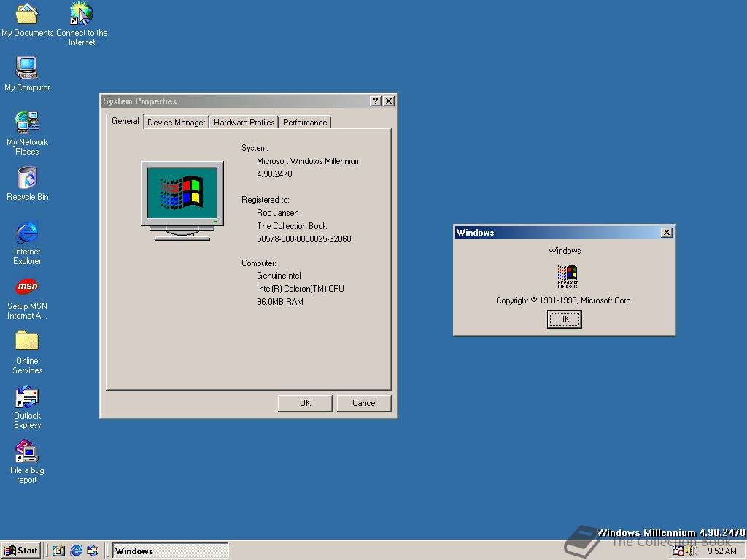The height and width of the screenshot is (560, 747).
Task: Click the 96.0MB RAM text
Action: (x=280, y=302)
